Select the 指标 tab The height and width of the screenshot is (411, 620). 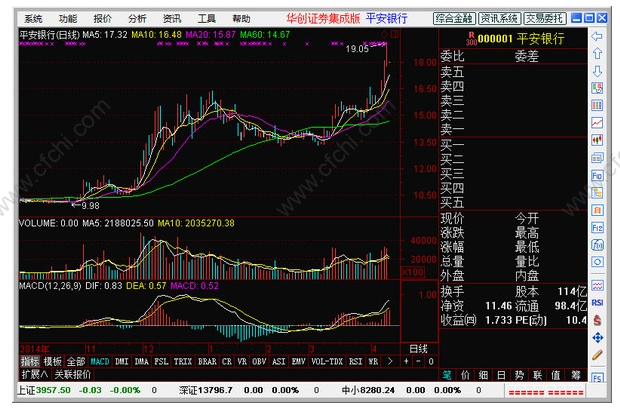tap(30, 361)
